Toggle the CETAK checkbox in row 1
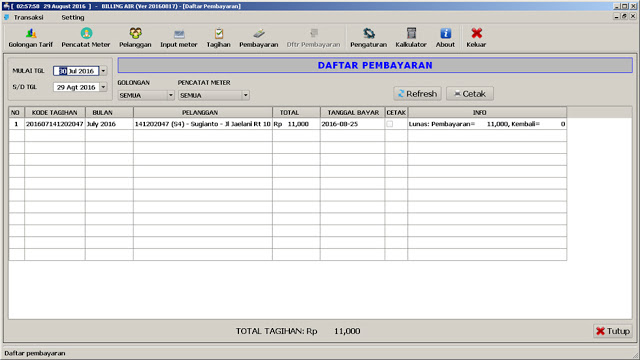Screen dimensions: 640x360 [390, 124]
